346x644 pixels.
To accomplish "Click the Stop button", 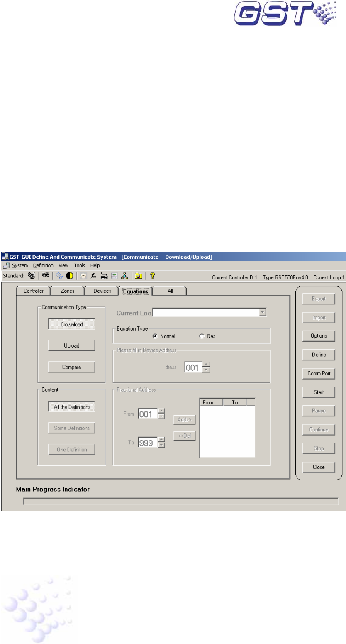I will coord(319,448).
